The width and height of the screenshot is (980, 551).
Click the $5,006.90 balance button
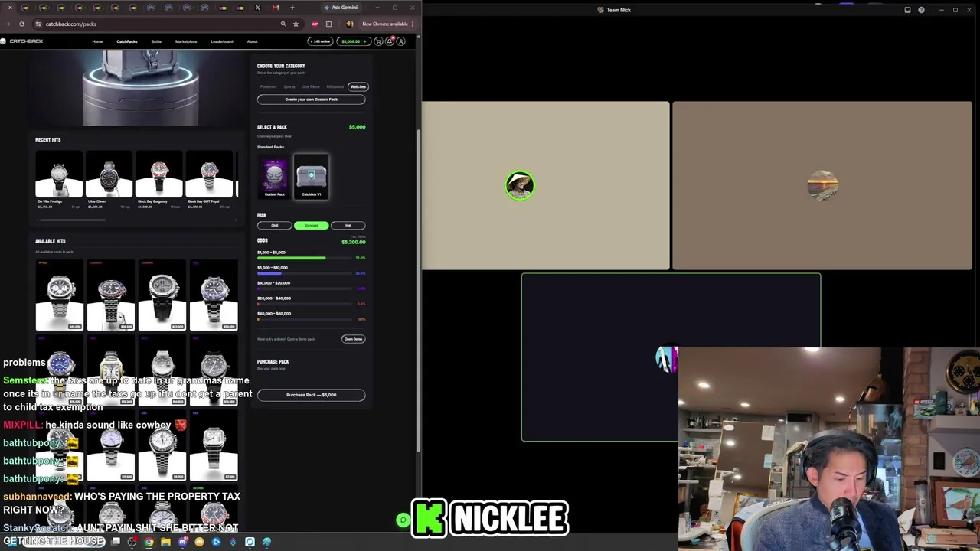[354, 41]
